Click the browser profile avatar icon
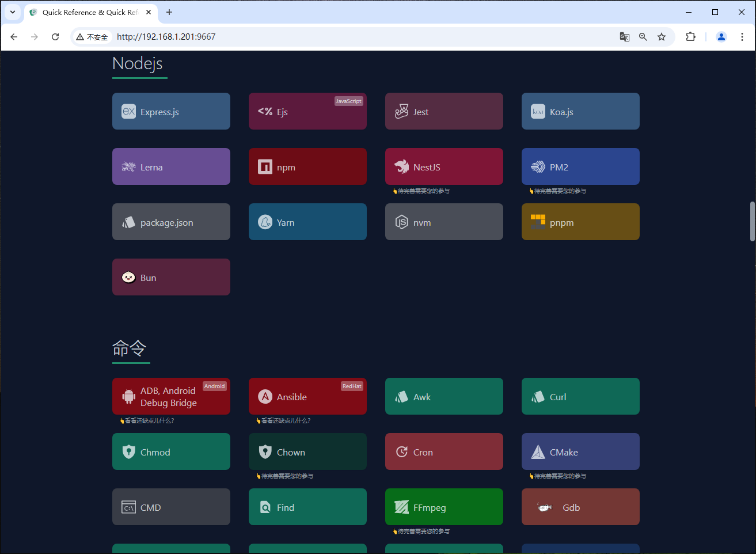756x554 pixels. click(x=721, y=36)
